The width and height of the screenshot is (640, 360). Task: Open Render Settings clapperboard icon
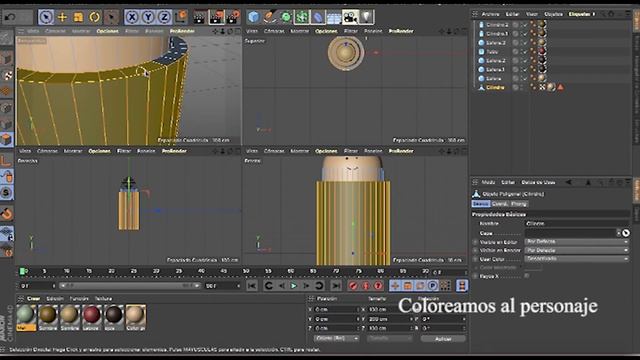(x=233, y=17)
